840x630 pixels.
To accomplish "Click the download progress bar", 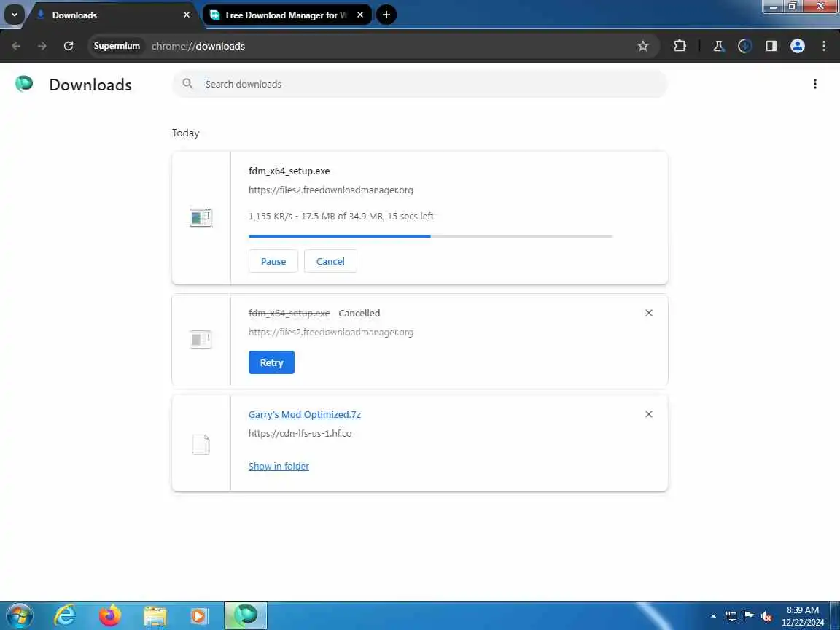I will (430, 236).
